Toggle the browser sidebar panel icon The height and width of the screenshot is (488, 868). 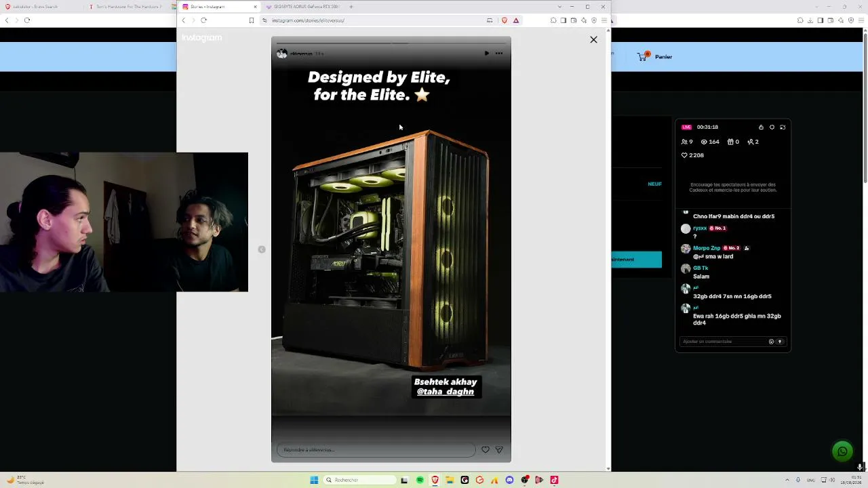[563, 20]
